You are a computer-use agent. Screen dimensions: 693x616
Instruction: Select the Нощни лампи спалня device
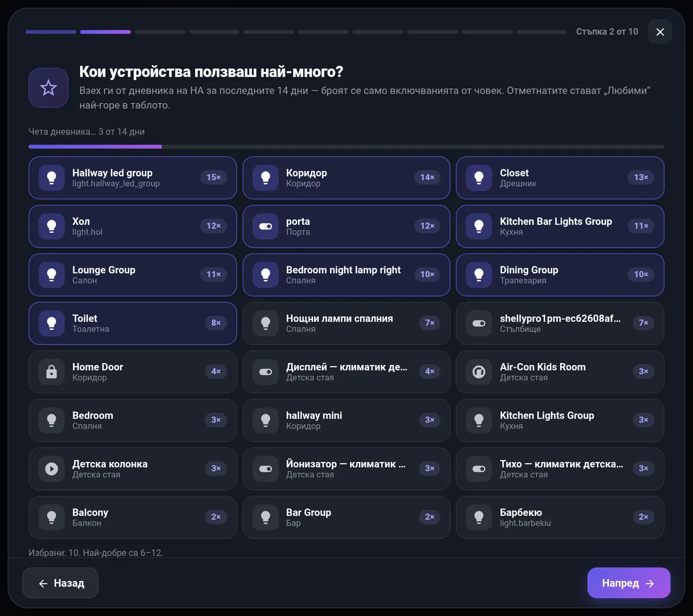click(346, 323)
